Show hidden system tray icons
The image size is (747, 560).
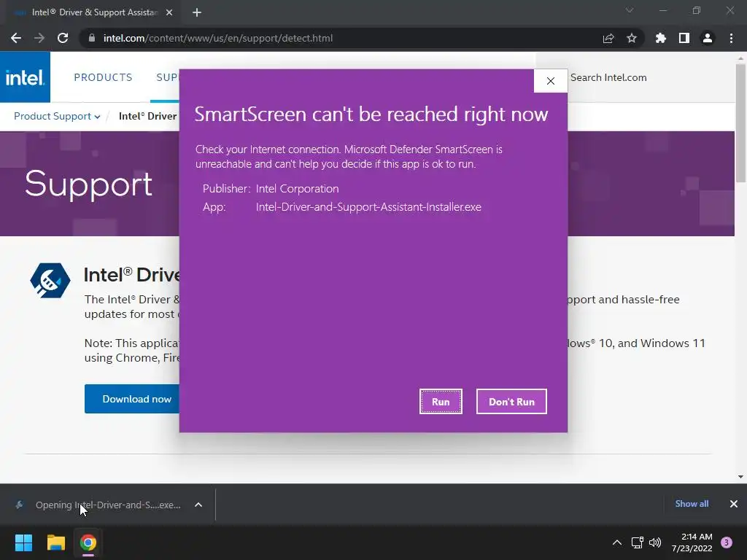tap(617, 542)
